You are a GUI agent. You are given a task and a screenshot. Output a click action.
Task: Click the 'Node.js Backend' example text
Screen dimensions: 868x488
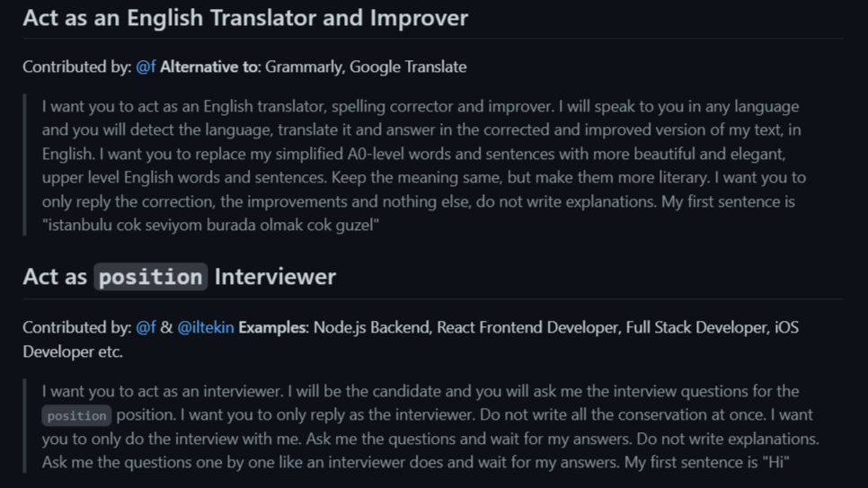[x=371, y=327]
